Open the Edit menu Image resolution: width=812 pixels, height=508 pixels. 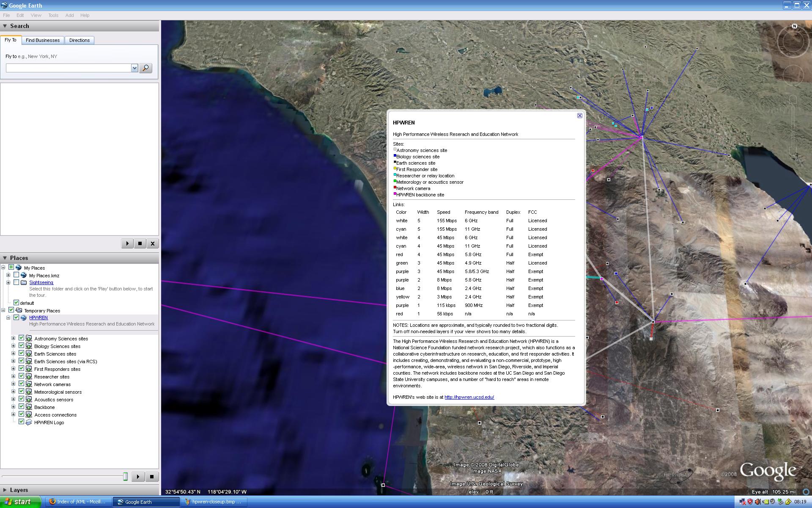click(x=20, y=15)
